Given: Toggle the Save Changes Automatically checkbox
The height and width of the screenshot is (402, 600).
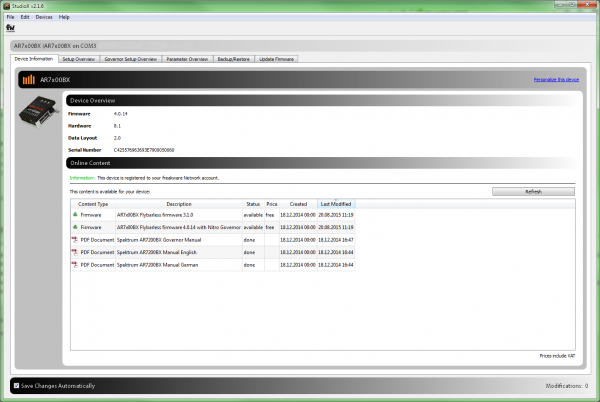Looking at the screenshot, I should [x=16, y=385].
